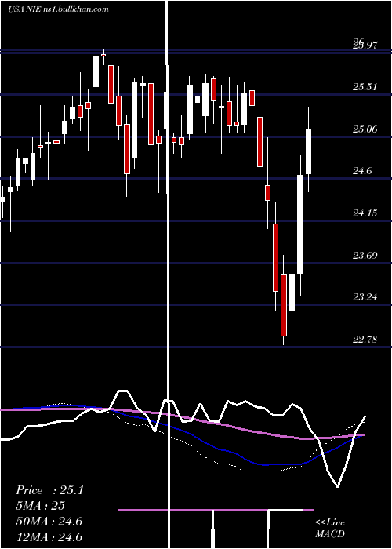This screenshot has height=549, width=392.
Task: Click the "USA NIE ns1.bullkhan.com" chart header text
Action: [58, 9]
